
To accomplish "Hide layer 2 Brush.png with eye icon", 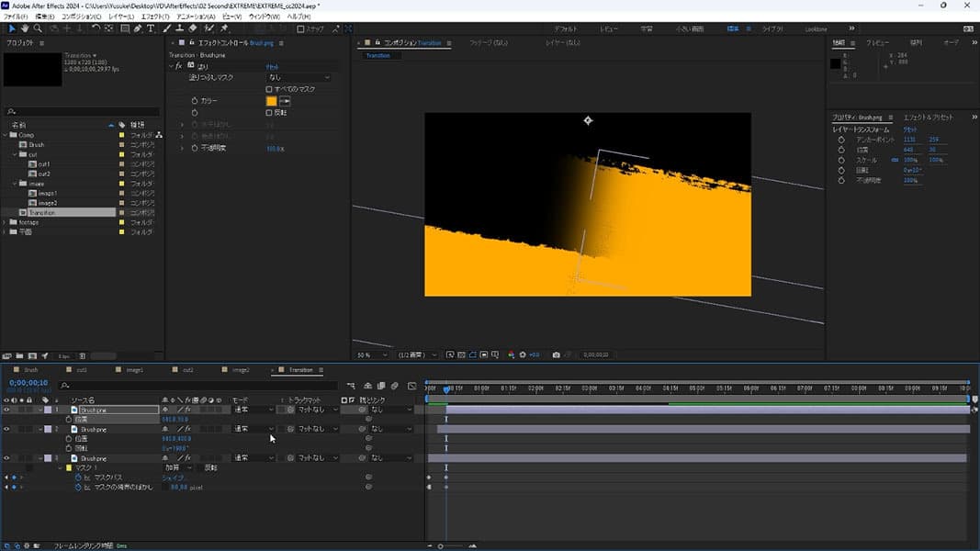I will pos(6,429).
